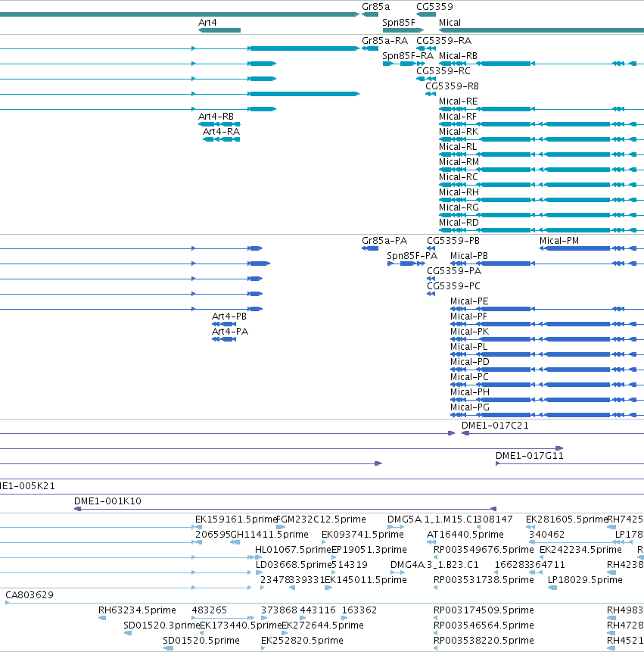Click the Mical-RF transcript label
Viewport: 644px width, 652px height.
(457, 117)
